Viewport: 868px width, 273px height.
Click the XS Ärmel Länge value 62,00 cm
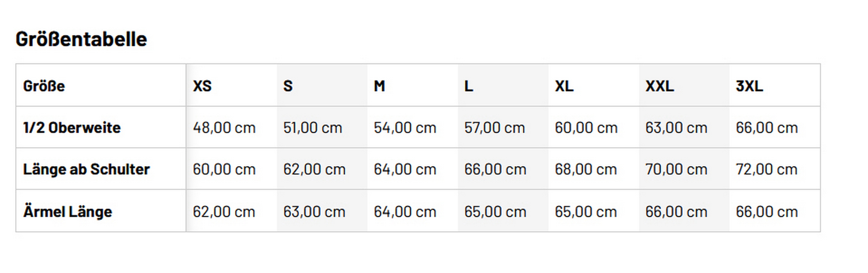tap(224, 212)
